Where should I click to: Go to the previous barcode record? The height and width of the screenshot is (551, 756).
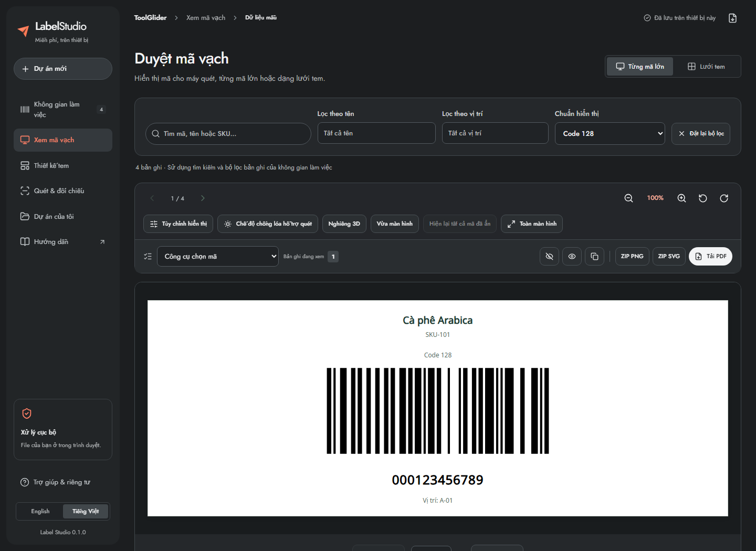[x=152, y=198]
